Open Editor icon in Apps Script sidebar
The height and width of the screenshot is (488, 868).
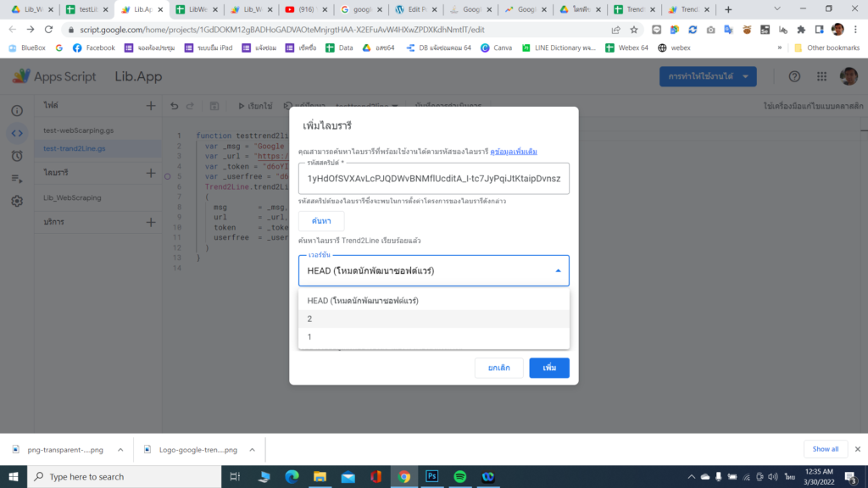17,133
